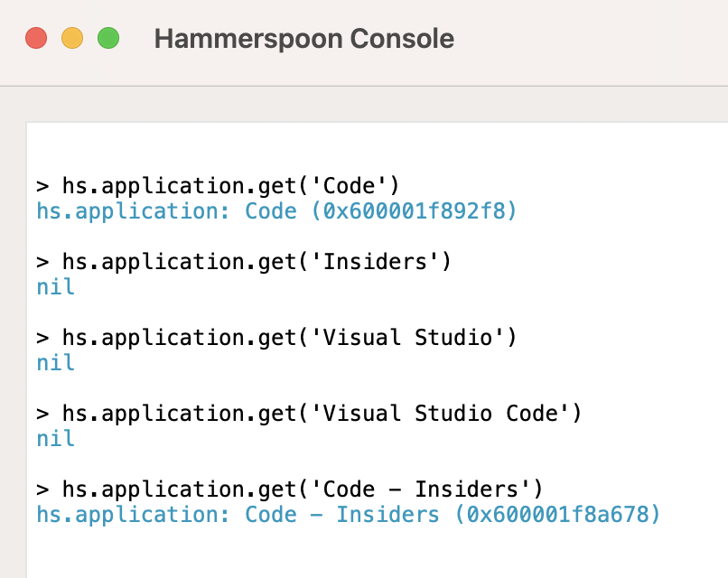Close the Hammerspoon Console window

pos(35,38)
